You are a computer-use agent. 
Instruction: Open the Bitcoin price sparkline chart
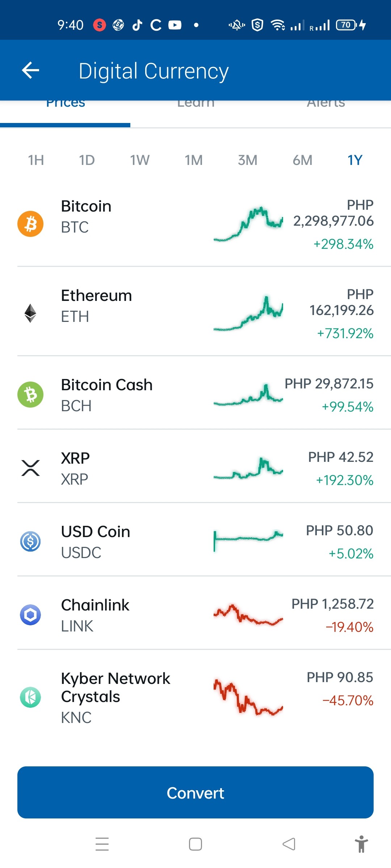coord(248,224)
